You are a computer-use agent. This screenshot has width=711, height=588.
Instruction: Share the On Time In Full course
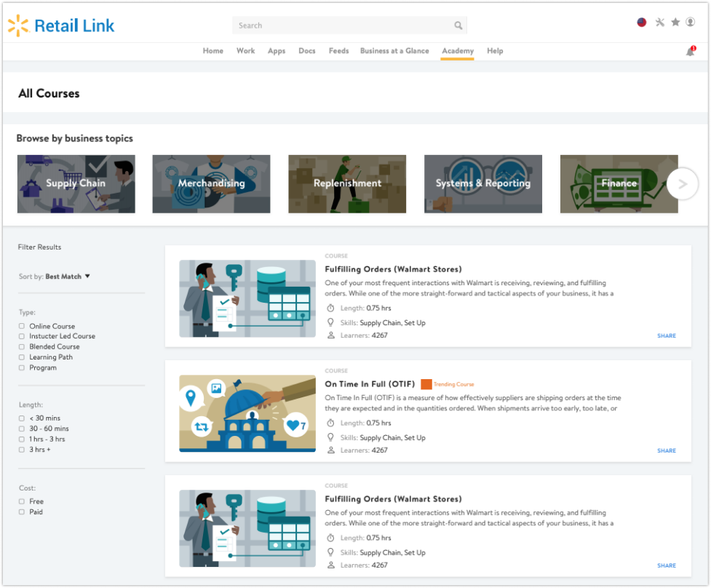tap(666, 450)
